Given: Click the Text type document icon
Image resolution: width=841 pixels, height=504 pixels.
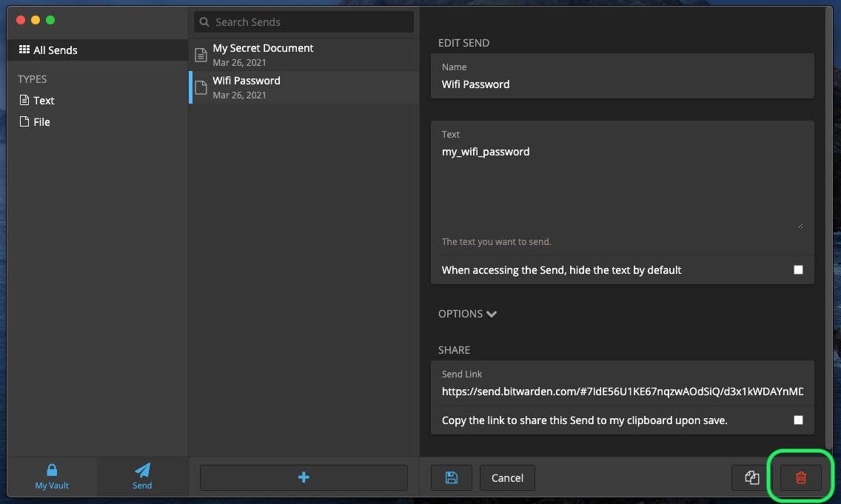Looking at the screenshot, I should (x=24, y=100).
